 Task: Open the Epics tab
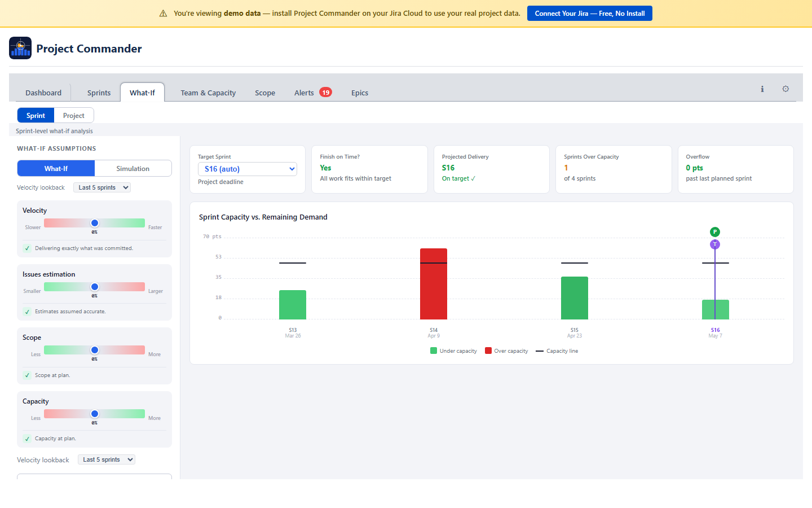(360, 93)
